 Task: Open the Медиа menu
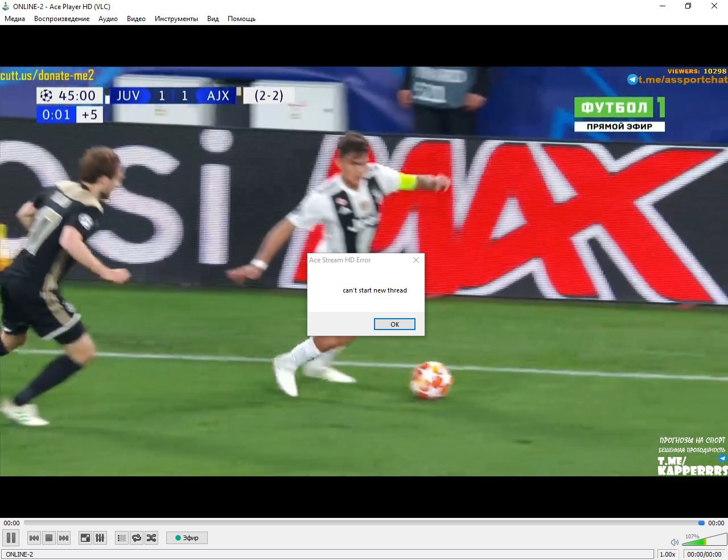[15, 19]
